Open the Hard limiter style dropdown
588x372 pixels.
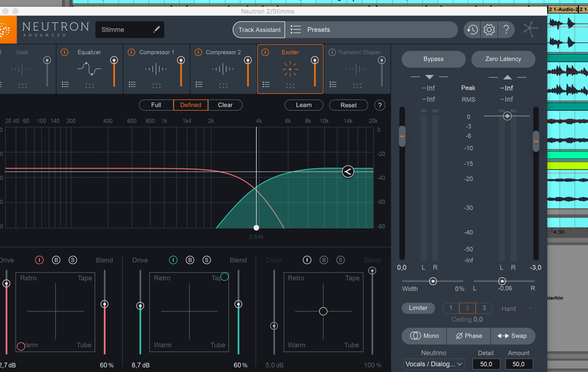click(517, 309)
